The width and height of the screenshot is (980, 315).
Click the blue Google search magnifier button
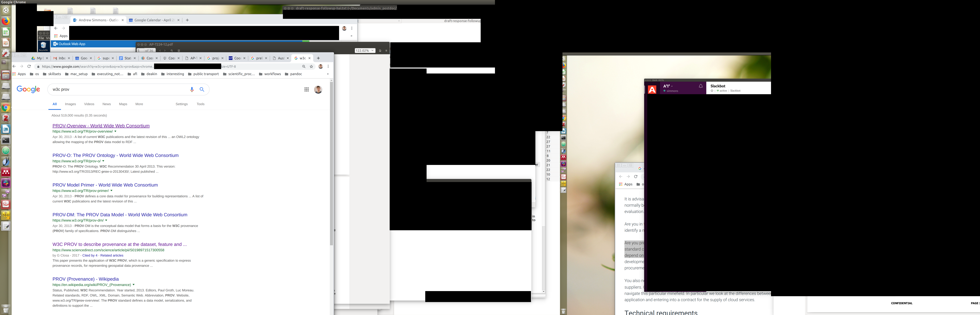(202, 89)
